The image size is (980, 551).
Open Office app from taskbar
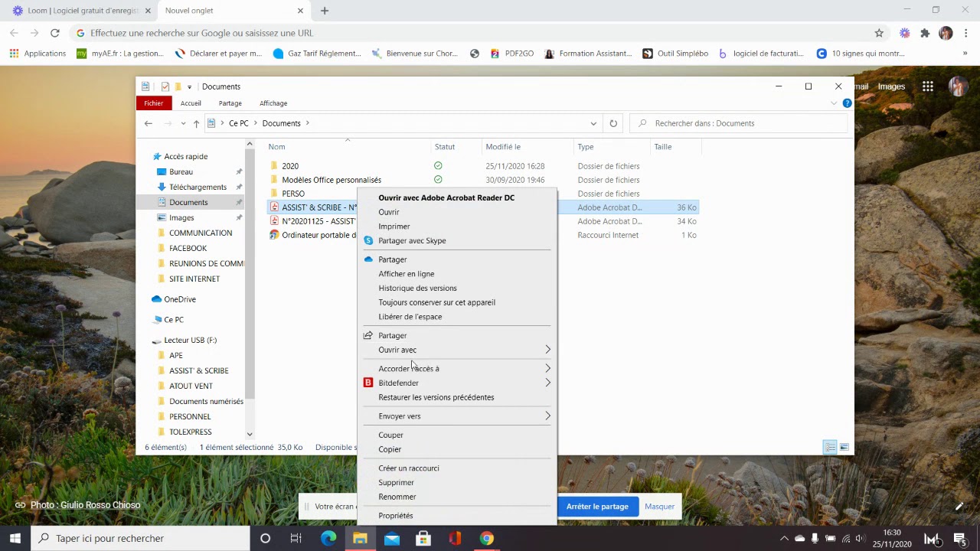pos(455,538)
